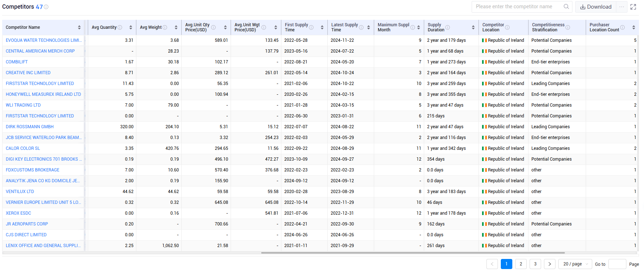The height and width of the screenshot is (273, 644).
Task: Show Latest Supply Time info icon
Action: [361, 27]
